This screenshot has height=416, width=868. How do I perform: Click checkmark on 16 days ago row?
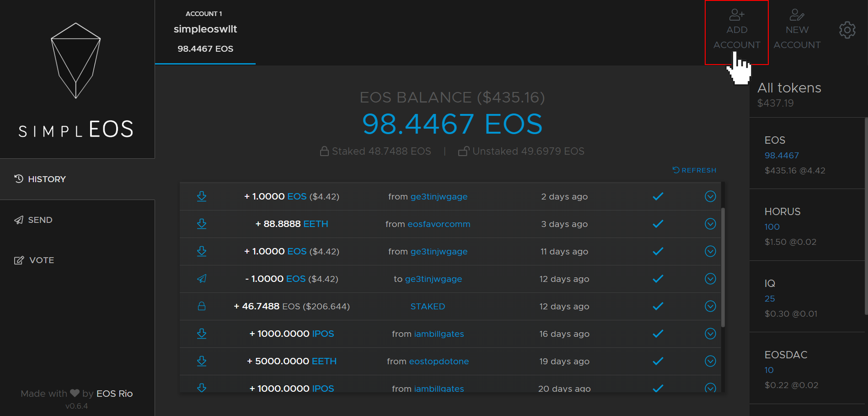pos(658,334)
